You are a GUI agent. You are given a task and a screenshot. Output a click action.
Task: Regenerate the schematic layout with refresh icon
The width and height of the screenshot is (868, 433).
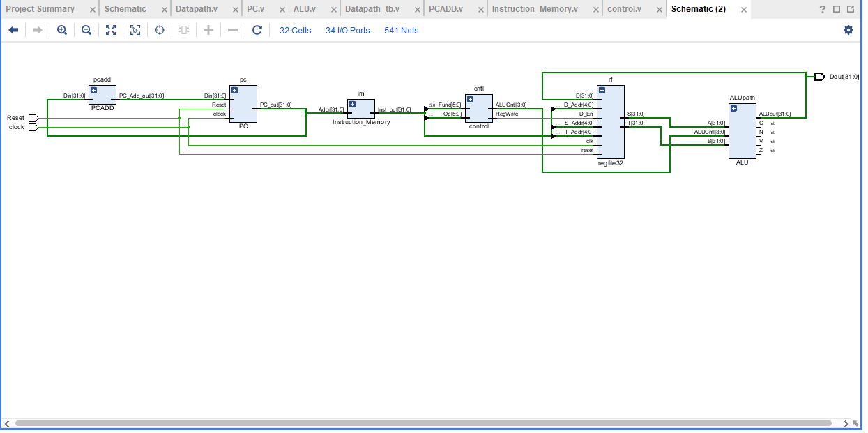(x=257, y=30)
